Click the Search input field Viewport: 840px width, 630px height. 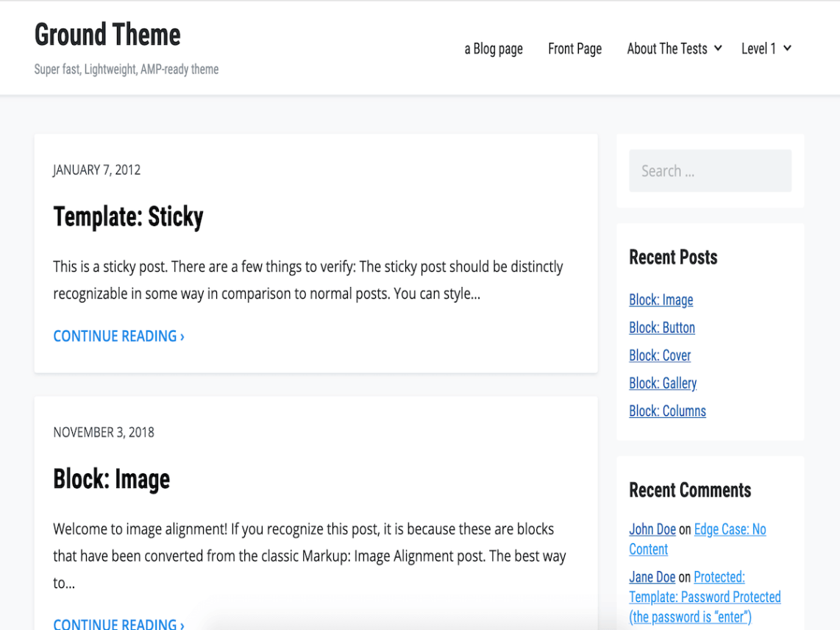[709, 170]
